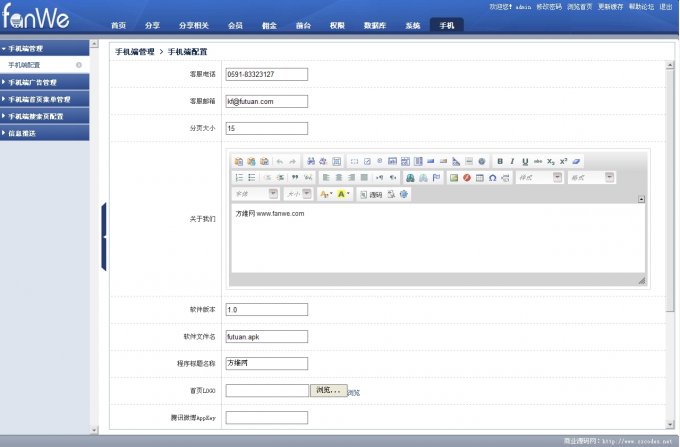Open the text color picker
This screenshot has height=447, width=680.
[326, 194]
